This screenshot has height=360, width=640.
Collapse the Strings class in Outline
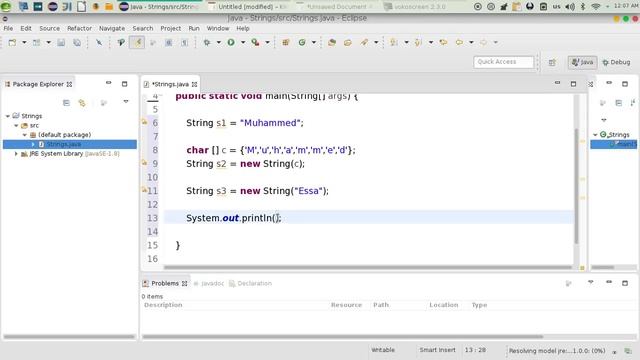click(595, 135)
